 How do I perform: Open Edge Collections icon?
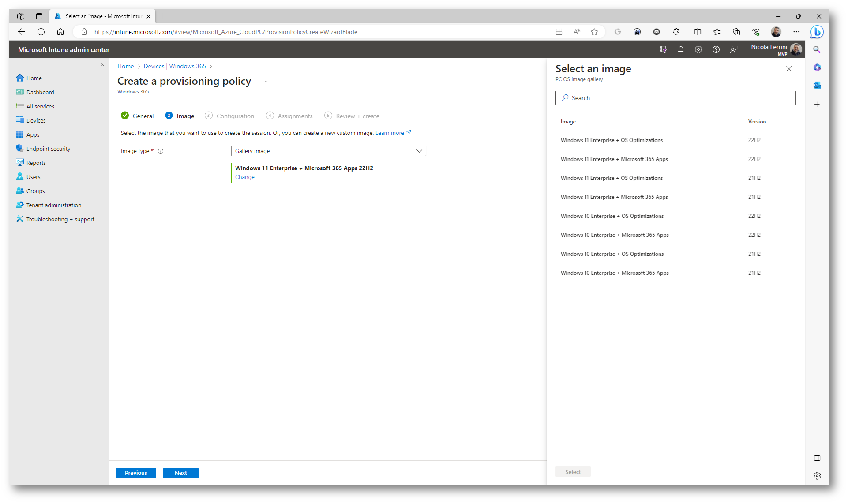pyautogui.click(x=736, y=32)
